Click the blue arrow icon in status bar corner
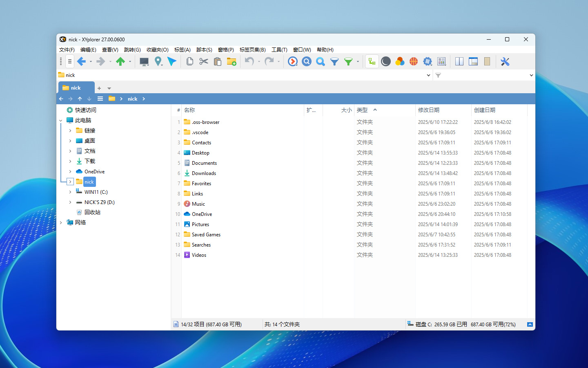Screen dimensions: 588x368 pyautogui.click(x=530, y=324)
